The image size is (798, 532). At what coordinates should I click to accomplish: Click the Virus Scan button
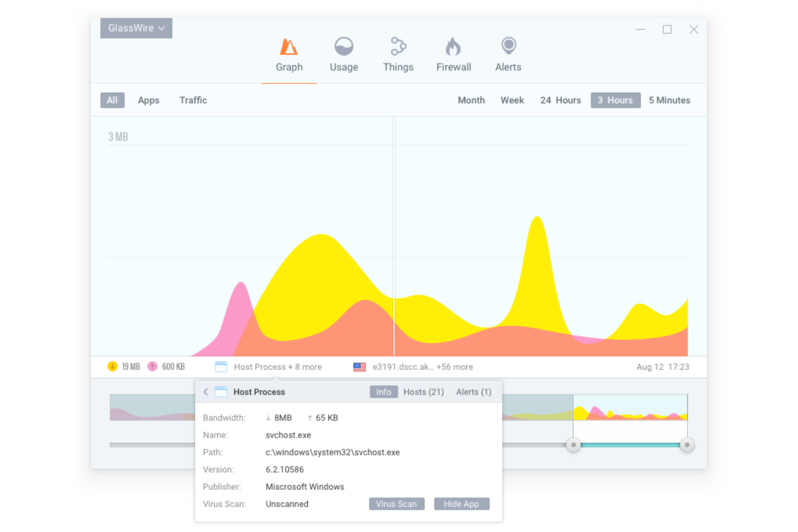[x=397, y=504]
